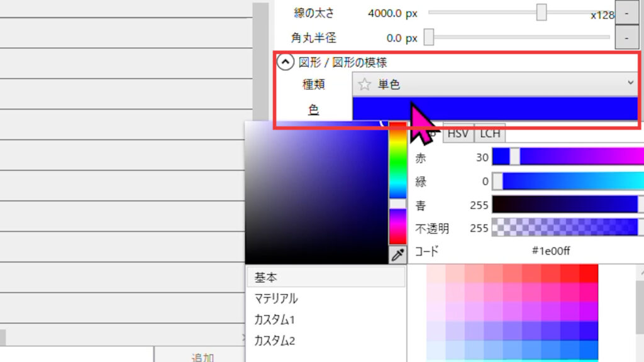Click the blue 色 swatch bar
Viewport: 644px width, 362px height.
(496, 109)
